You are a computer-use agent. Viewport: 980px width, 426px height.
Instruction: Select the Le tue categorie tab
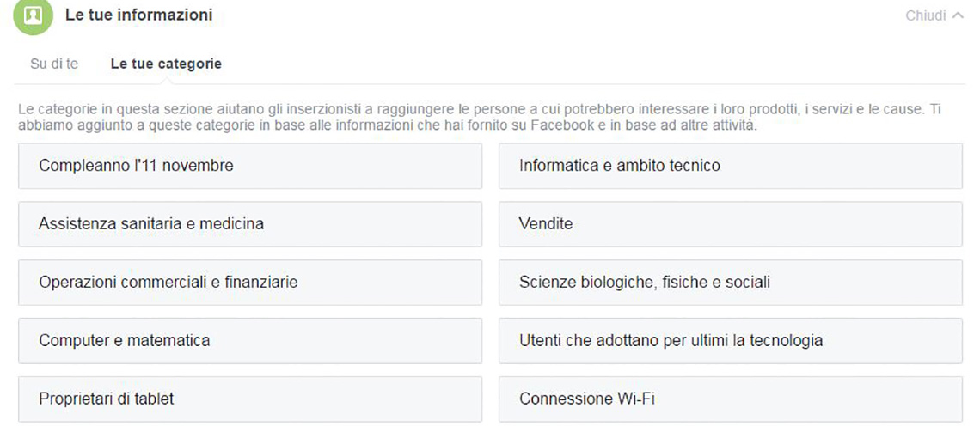coord(166,64)
